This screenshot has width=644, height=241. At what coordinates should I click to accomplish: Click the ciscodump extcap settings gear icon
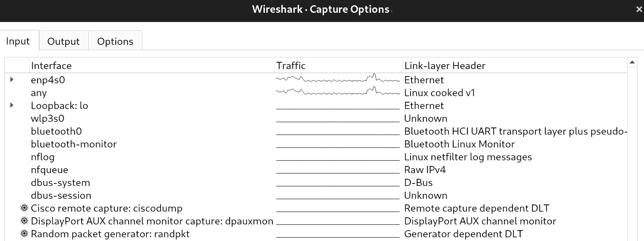click(x=24, y=208)
